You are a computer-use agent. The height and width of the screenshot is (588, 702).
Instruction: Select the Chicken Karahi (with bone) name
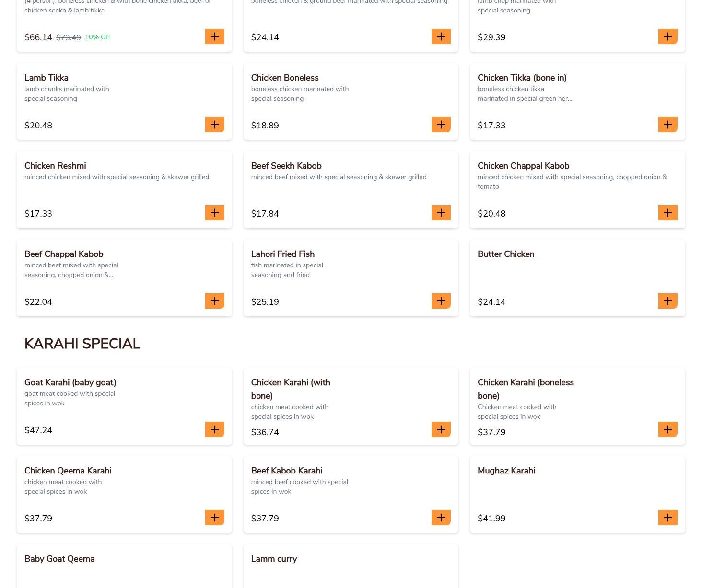coord(291,389)
